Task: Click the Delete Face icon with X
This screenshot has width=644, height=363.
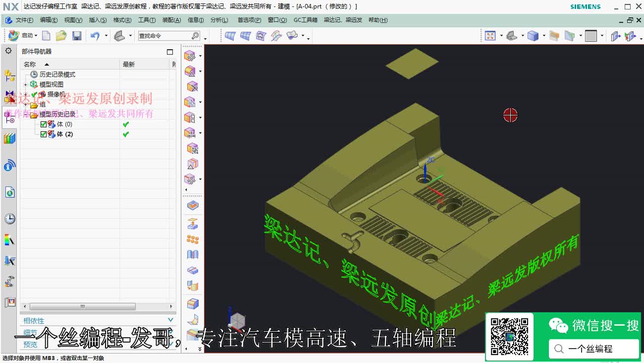Action: [x=192, y=87]
